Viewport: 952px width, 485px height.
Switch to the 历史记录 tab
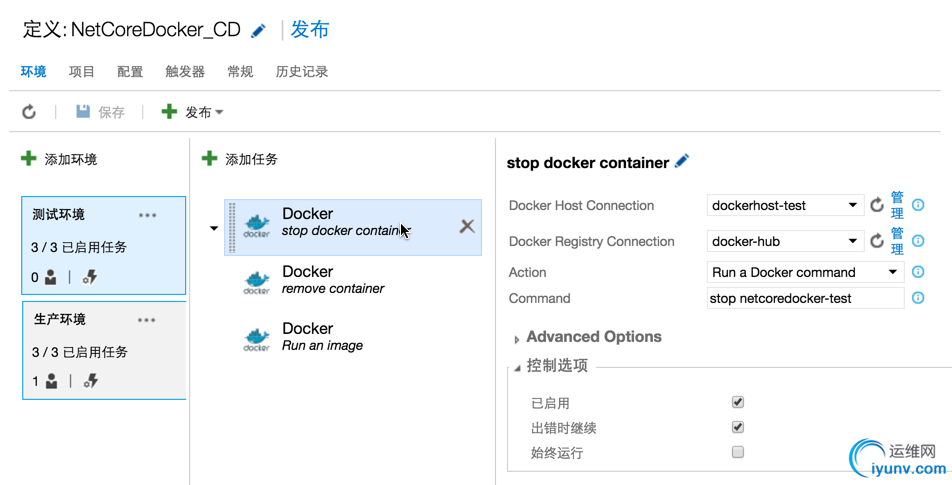[302, 72]
